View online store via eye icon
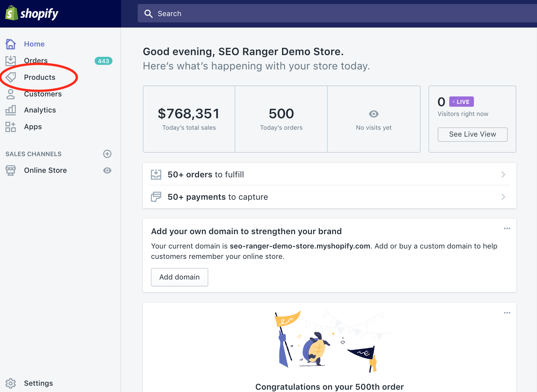537x392 pixels. (107, 170)
